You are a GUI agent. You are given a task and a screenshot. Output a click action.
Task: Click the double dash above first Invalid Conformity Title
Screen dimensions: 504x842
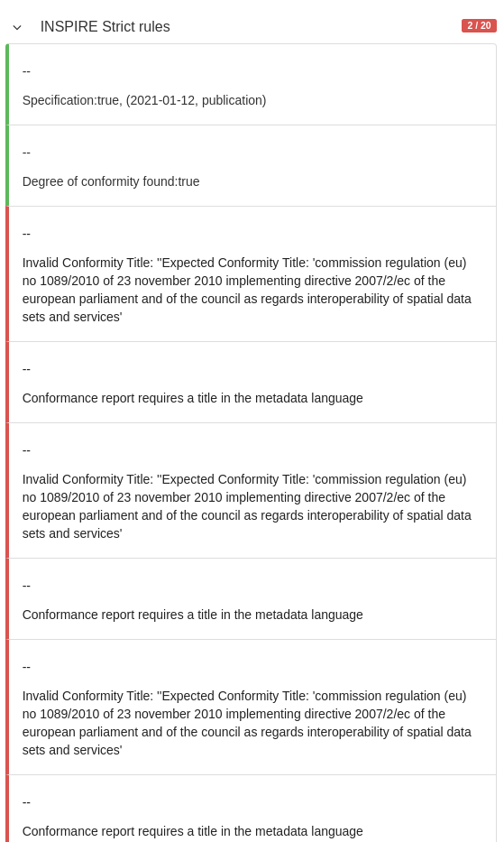coord(26,234)
